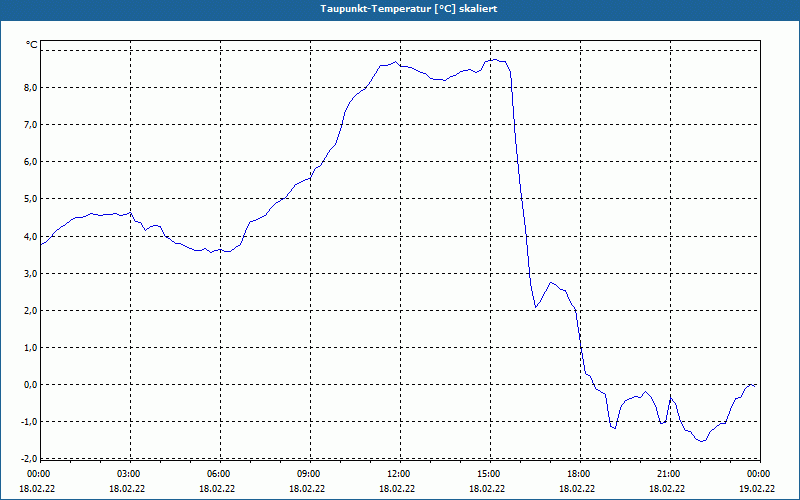Click the 21:00 time label
This screenshot has height=500, width=800.
[670, 474]
